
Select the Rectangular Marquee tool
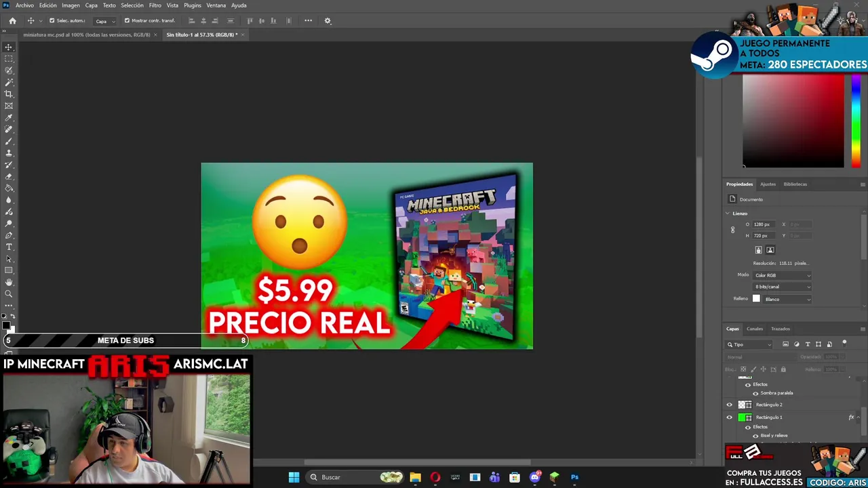point(9,58)
